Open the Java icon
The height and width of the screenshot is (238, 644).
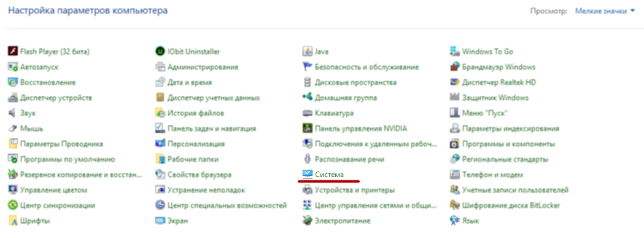[307, 52]
